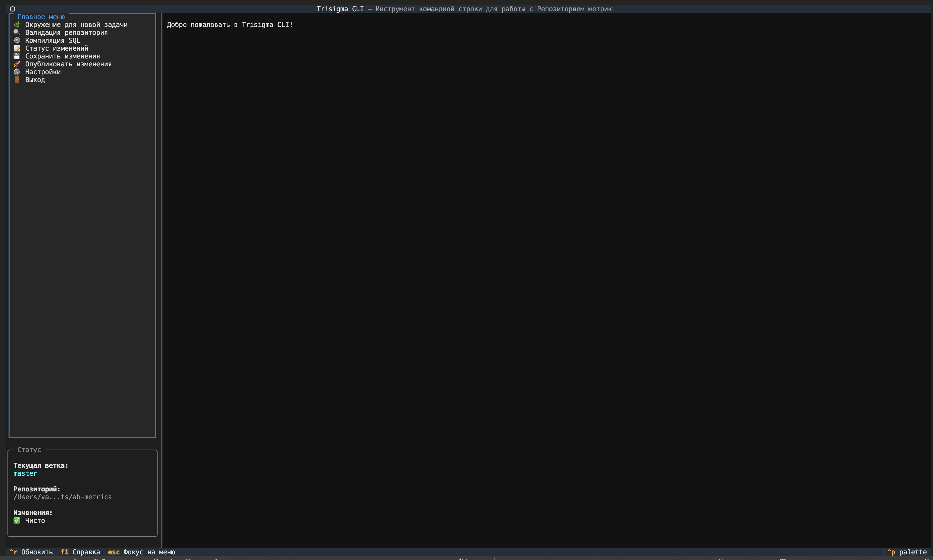Click the floppy disk icon for Сохранить изменения
This screenshot has width=933, height=560.
pyautogui.click(x=17, y=56)
